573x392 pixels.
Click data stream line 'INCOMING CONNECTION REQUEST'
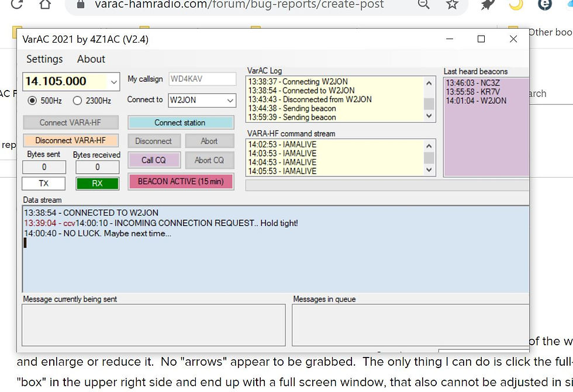click(187, 223)
